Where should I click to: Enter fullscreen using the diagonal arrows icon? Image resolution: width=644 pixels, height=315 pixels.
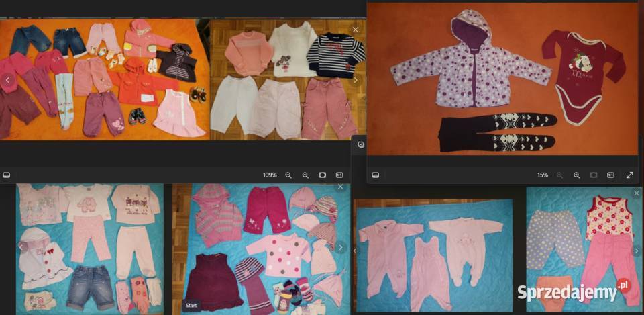629,175
